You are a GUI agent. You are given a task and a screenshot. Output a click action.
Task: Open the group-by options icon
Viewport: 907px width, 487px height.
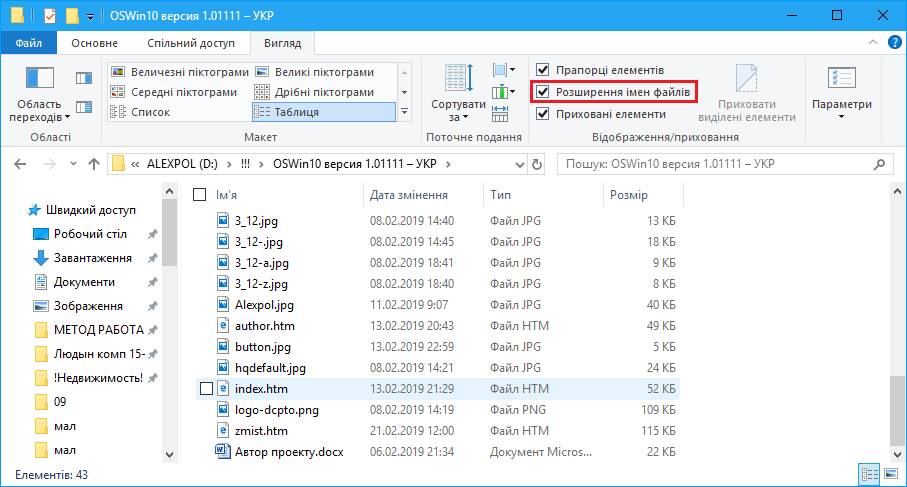point(503,70)
